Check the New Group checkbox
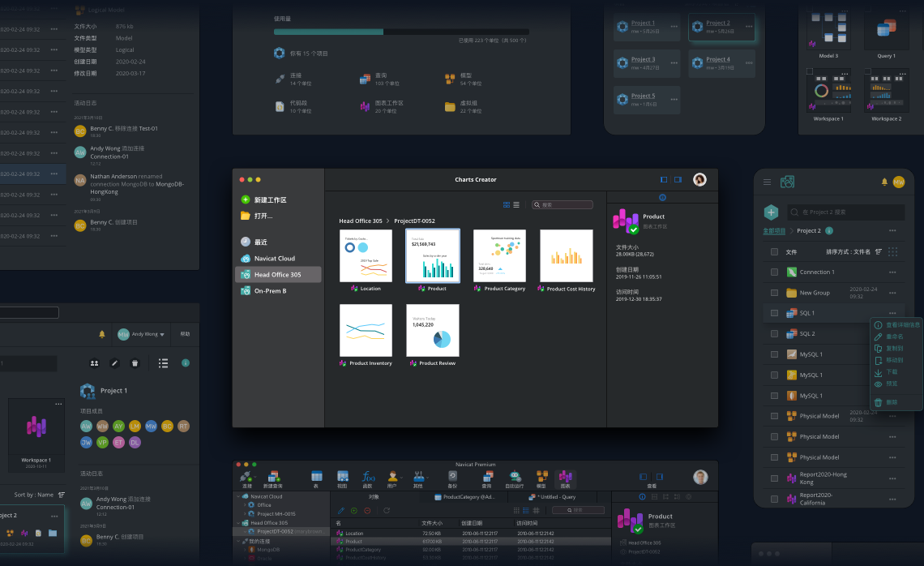 click(774, 293)
